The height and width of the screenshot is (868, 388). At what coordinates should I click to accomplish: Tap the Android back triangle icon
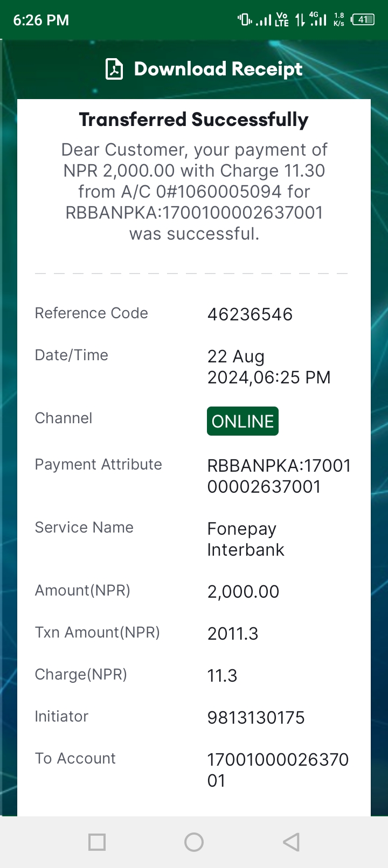pyautogui.click(x=291, y=842)
